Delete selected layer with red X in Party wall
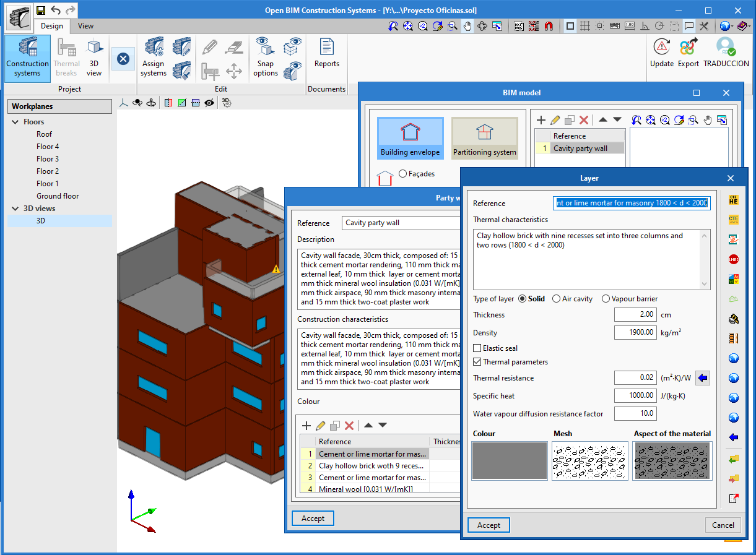The width and height of the screenshot is (756, 555). coord(349,426)
